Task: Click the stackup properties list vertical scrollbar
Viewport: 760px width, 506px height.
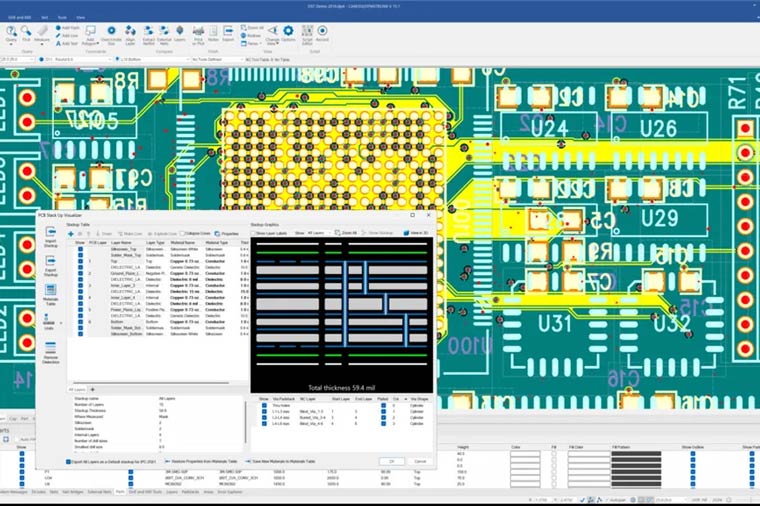Action: 246,423
